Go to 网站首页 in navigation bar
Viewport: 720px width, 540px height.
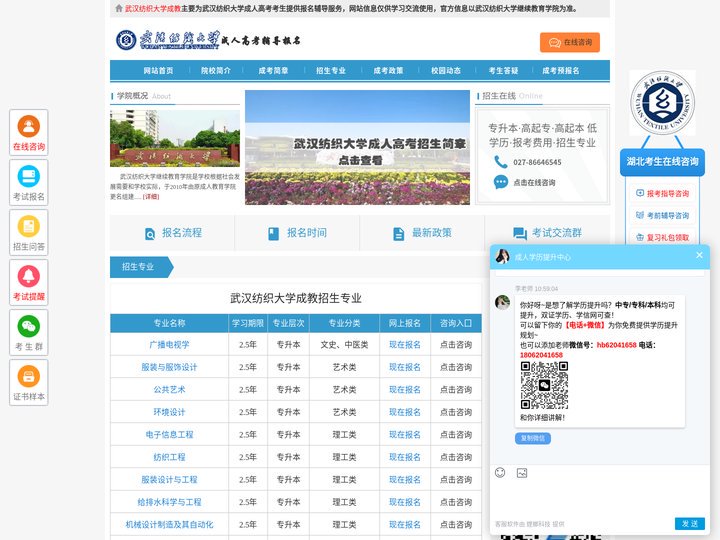158,71
